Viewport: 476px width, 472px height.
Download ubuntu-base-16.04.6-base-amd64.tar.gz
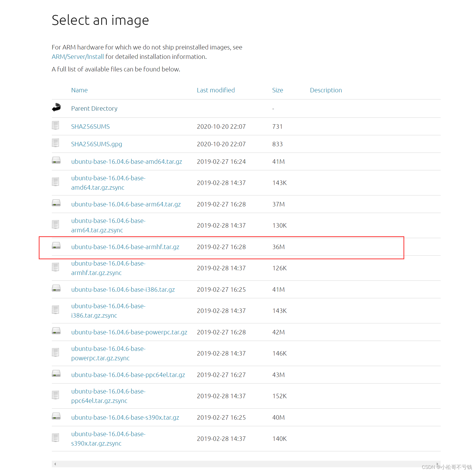pos(126,162)
